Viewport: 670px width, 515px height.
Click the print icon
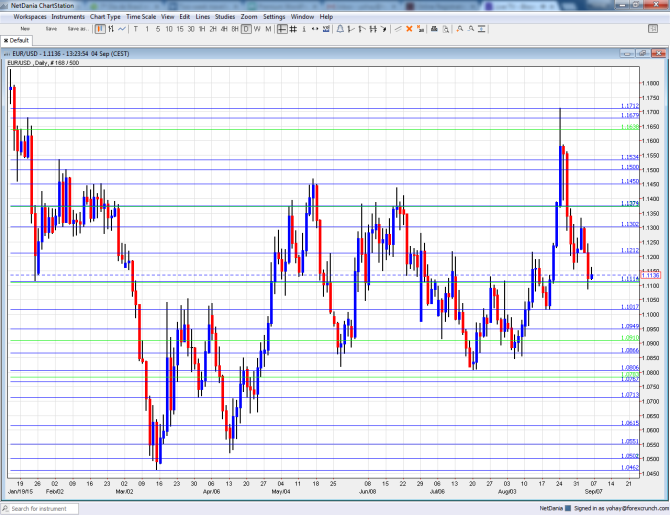[x=434, y=29]
